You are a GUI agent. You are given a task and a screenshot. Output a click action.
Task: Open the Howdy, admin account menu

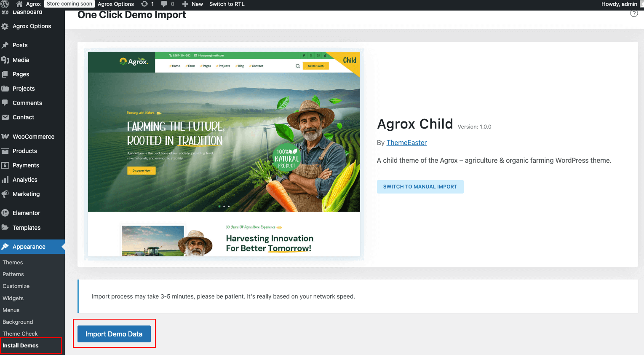click(619, 4)
